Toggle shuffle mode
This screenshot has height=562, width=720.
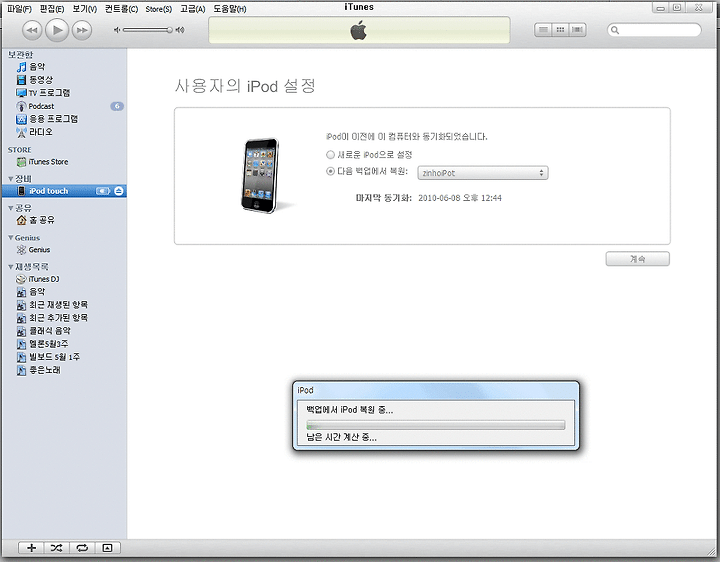click(x=56, y=548)
